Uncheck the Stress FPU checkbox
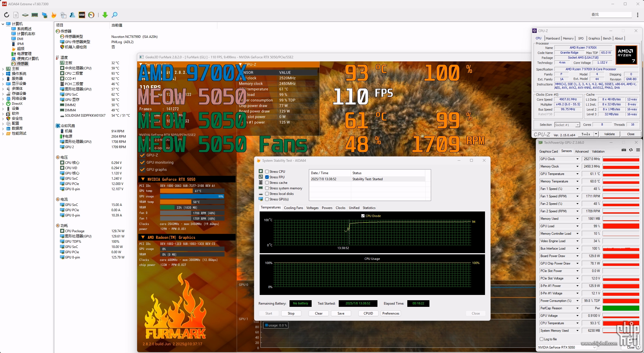The height and width of the screenshot is (353, 644). tap(267, 177)
